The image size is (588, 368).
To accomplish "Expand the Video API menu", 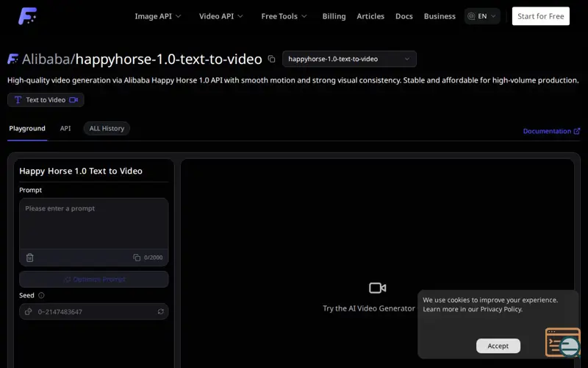I will [221, 16].
